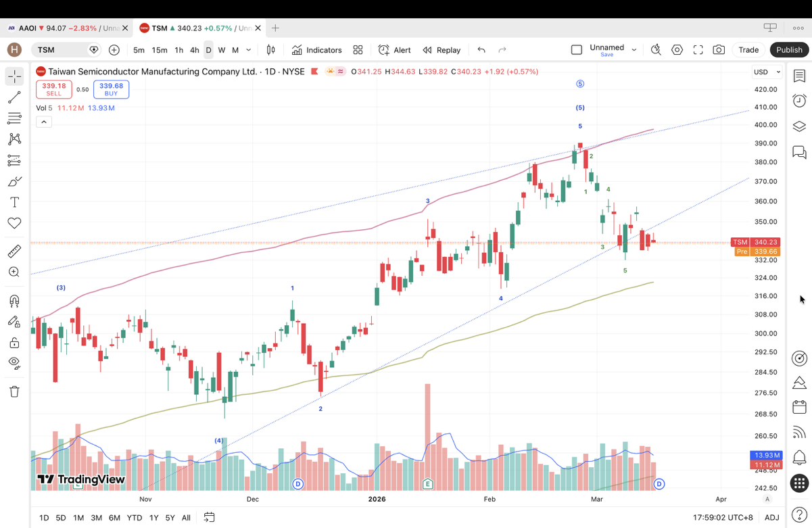Viewport: 812px width, 528px height.
Task: Open the economic calendar panel
Action: coord(799,407)
